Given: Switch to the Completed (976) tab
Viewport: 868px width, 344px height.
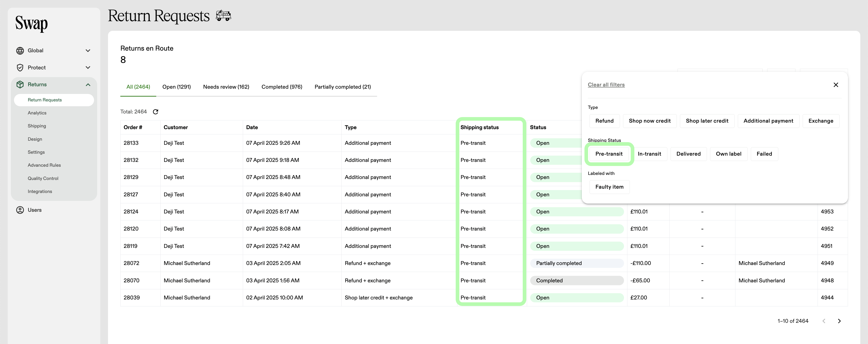Looking at the screenshot, I should [x=282, y=87].
